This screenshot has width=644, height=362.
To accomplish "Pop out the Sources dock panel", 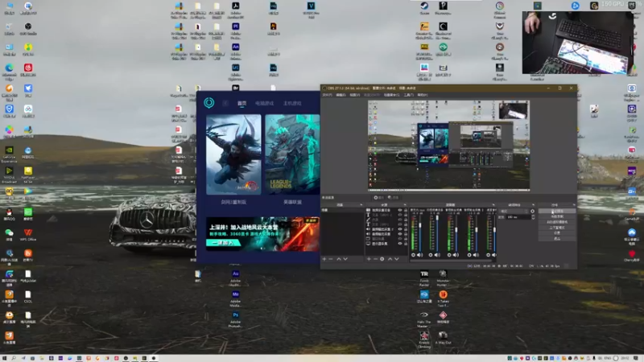I will [x=405, y=205].
